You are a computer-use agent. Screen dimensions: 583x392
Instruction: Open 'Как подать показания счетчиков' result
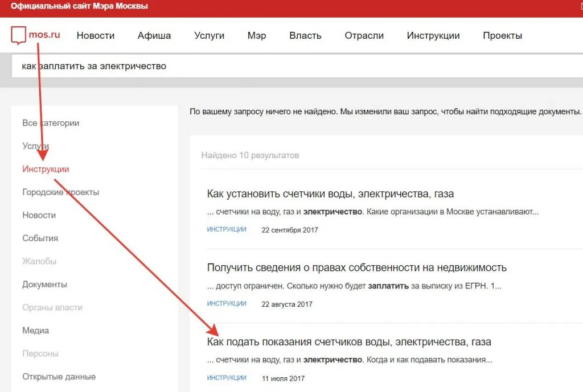point(348,342)
